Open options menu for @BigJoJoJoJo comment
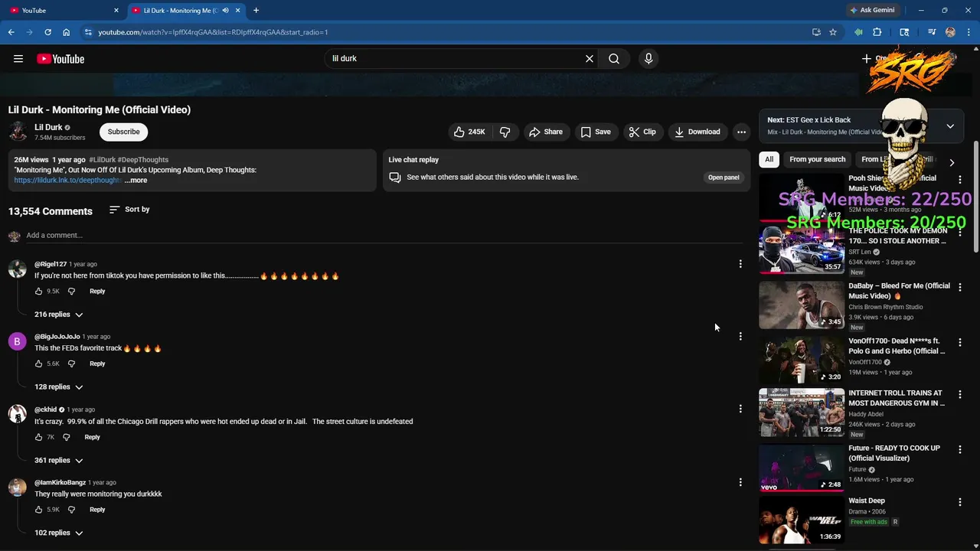This screenshot has width=980, height=551. (740, 337)
